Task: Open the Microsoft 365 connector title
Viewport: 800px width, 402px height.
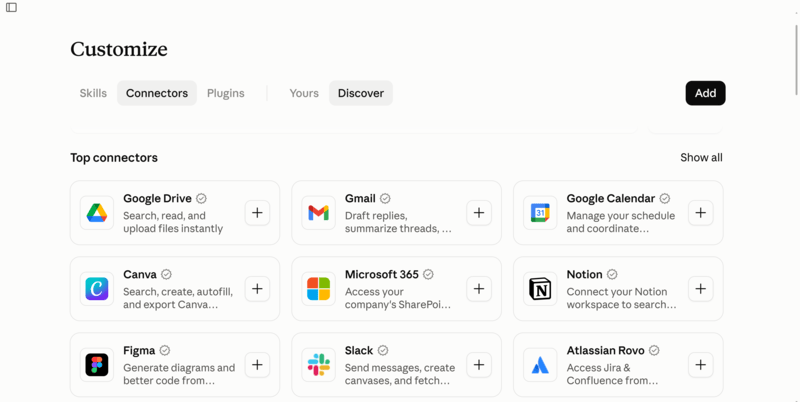Action: [x=382, y=274]
